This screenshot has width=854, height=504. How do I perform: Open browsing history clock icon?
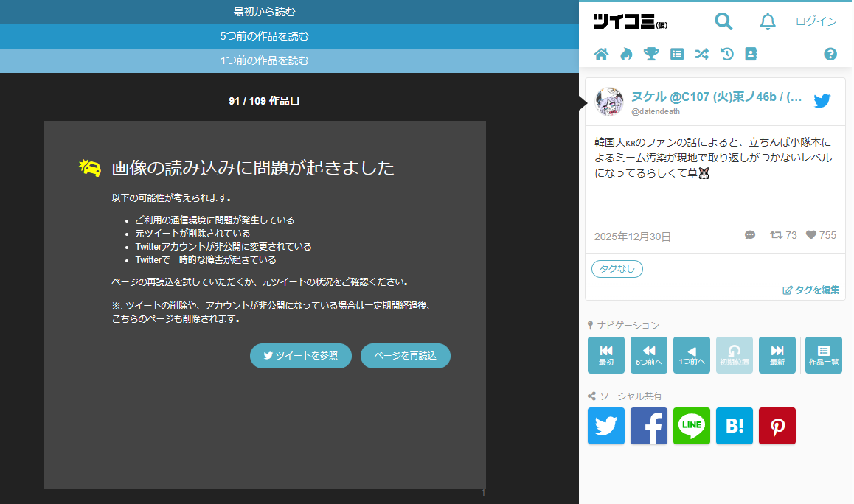(726, 54)
